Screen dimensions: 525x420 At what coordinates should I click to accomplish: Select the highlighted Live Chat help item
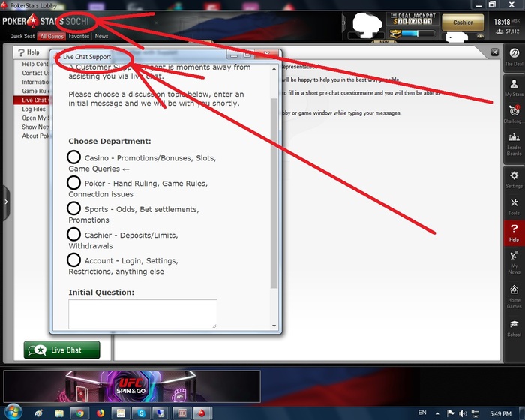pyautogui.click(x=31, y=100)
